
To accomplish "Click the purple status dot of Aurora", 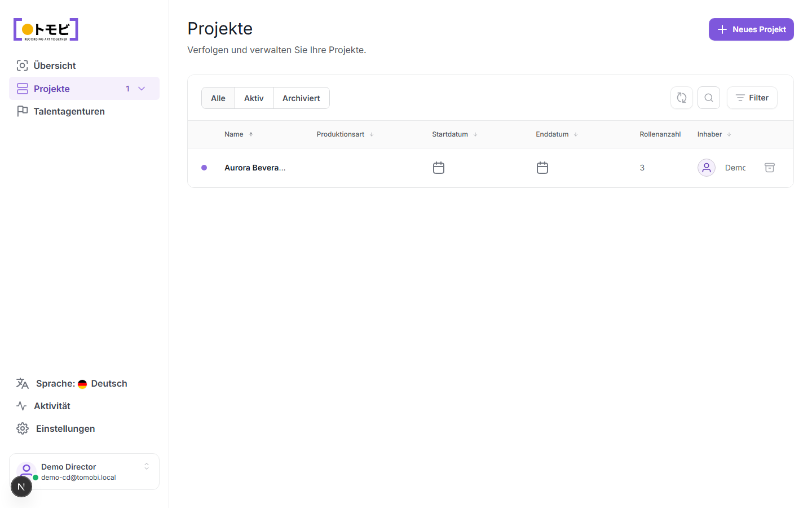I will [x=204, y=168].
